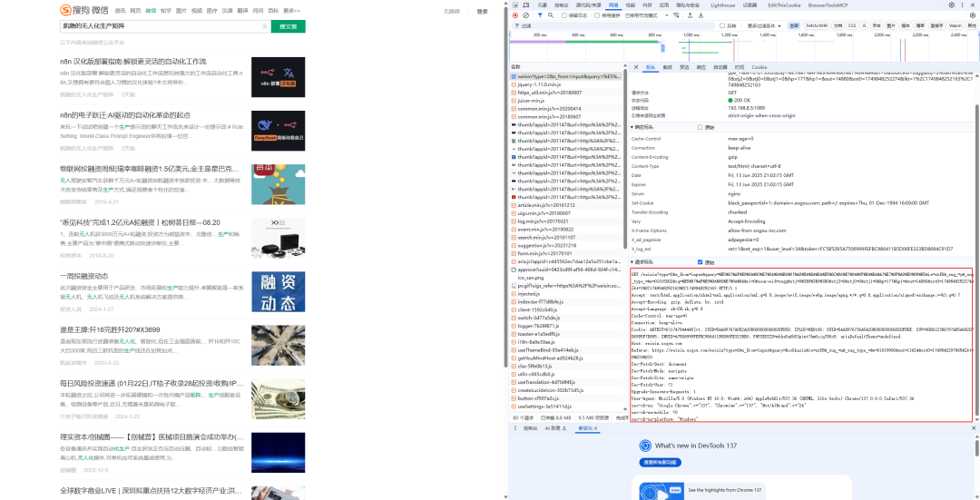Screen dimensions: 980x500
Task: Click the green 搜文章 search button
Action: 289,26
